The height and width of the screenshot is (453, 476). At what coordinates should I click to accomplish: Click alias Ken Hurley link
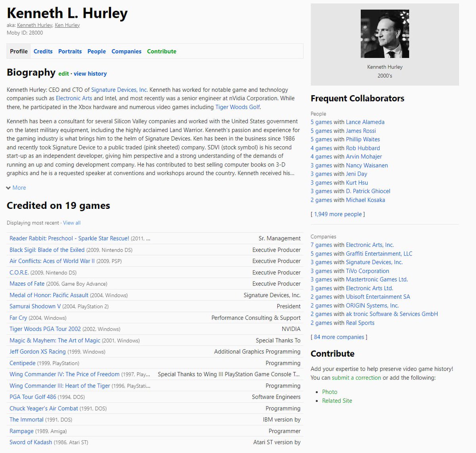(x=67, y=25)
